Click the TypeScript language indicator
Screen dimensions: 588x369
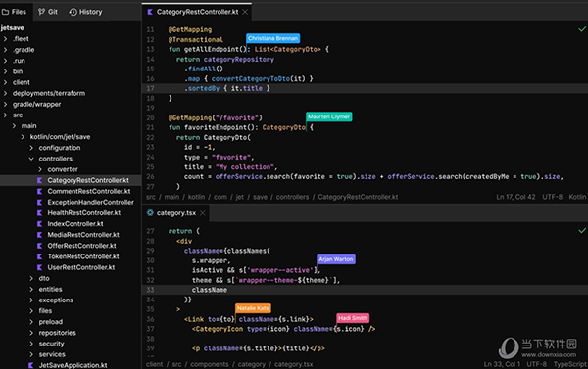pos(569,364)
